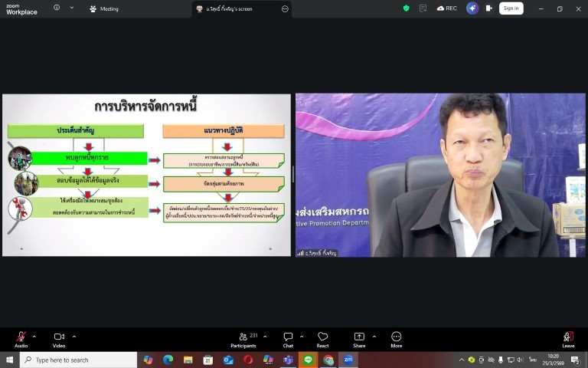Screen dimensions: 588x368
Task: Expand the audio options caret
Action: point(34,336)
